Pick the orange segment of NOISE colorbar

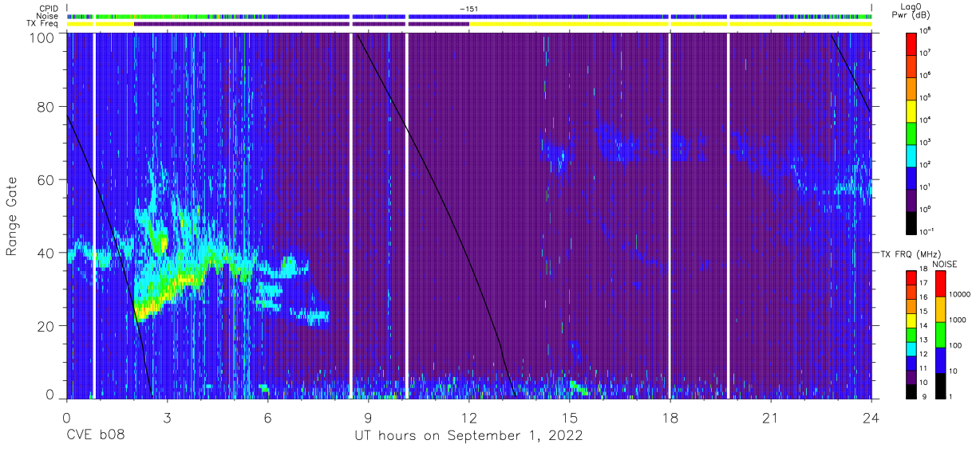coord(939,309)
